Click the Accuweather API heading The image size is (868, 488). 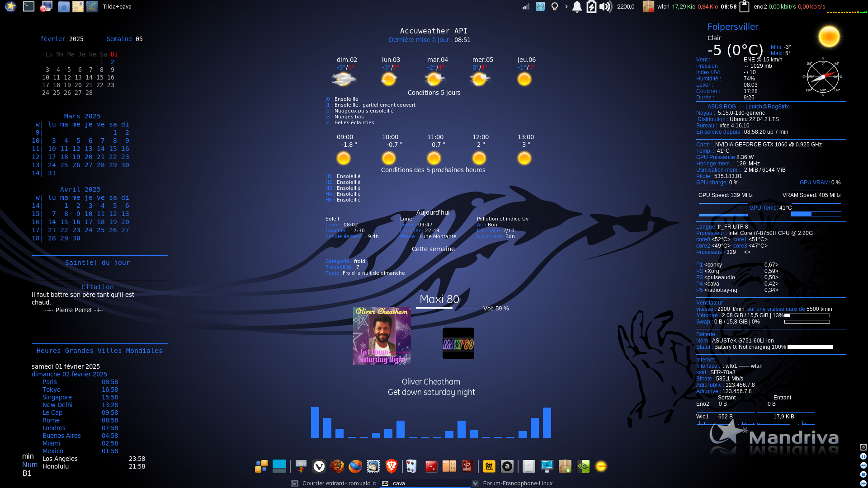click(434, 31)
